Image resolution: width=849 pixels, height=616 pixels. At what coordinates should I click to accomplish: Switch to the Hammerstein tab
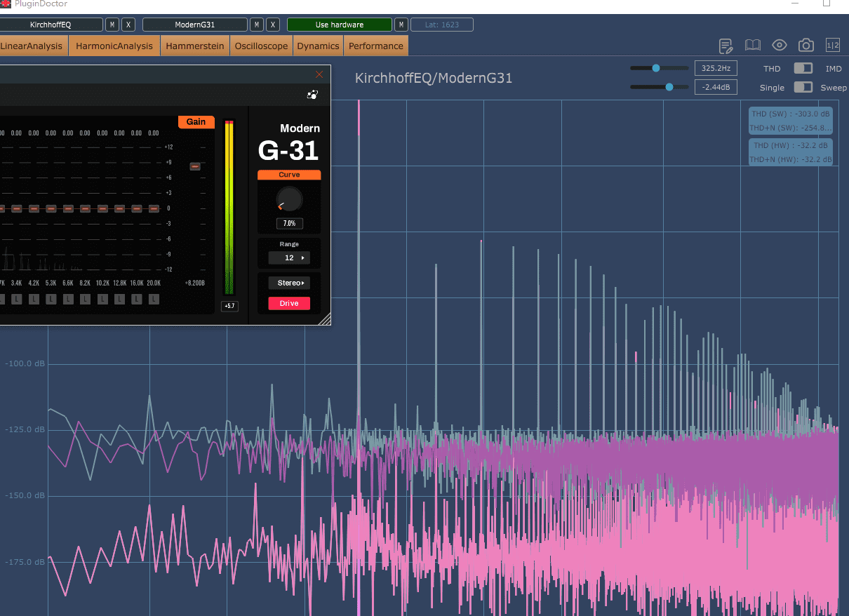click(x=195, y=46)
